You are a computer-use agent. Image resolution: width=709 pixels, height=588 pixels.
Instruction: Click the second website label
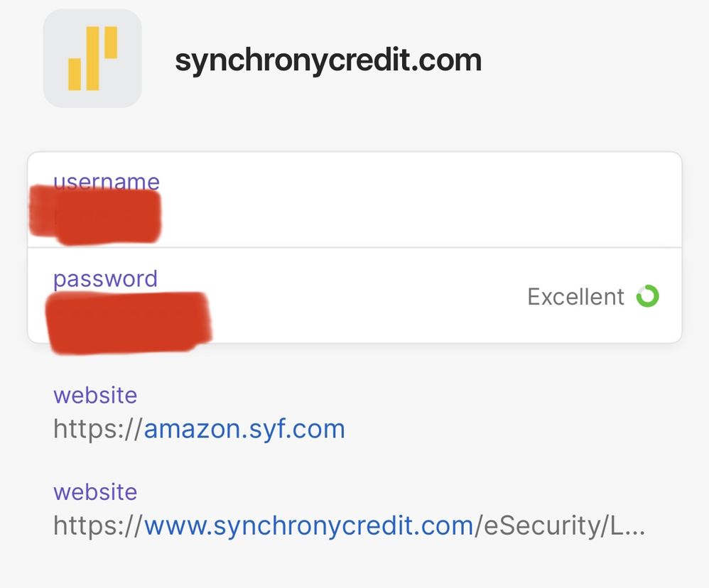tap(95, 491)
